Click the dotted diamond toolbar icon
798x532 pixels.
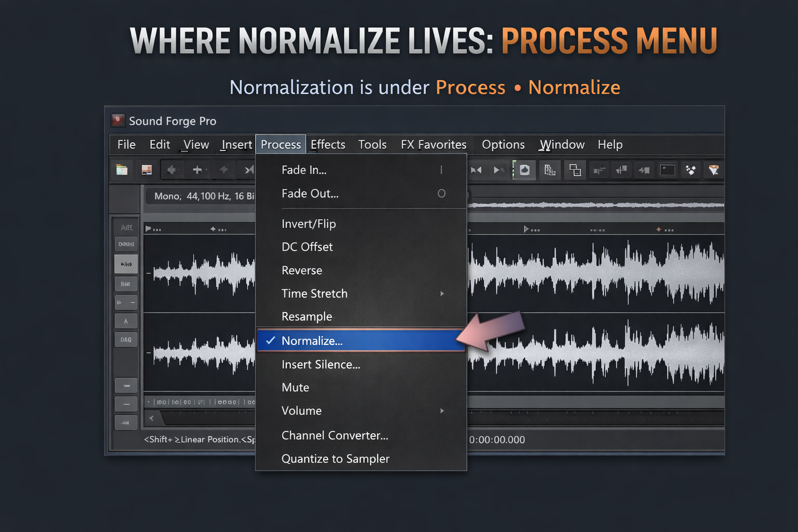click(x=690, y=170)
